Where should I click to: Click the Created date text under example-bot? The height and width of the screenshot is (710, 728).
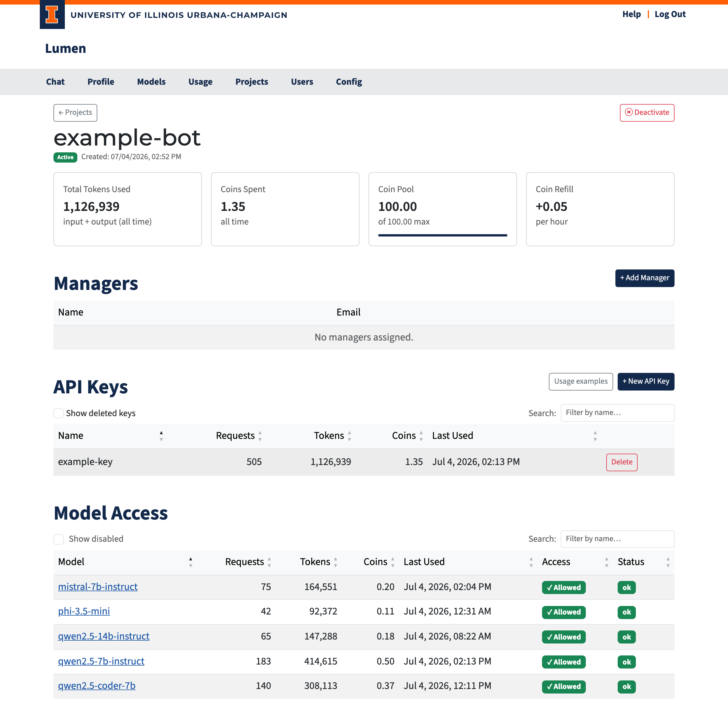tap(131, 157)
